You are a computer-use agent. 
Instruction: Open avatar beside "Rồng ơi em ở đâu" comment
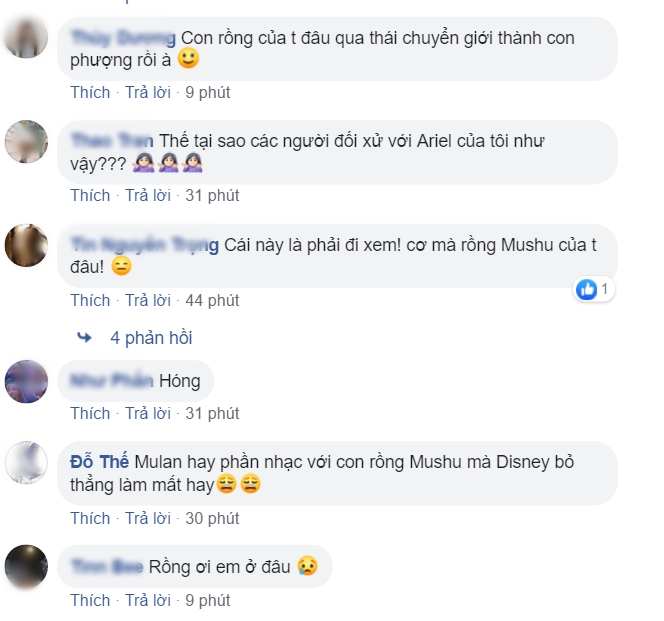(26, 567)
